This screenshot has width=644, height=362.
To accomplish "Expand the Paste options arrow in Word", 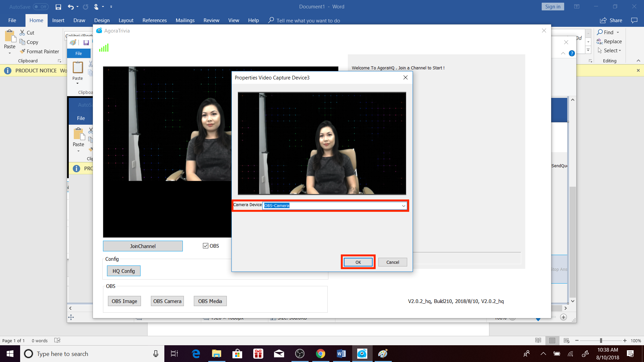I will click(x=9, y=53).
